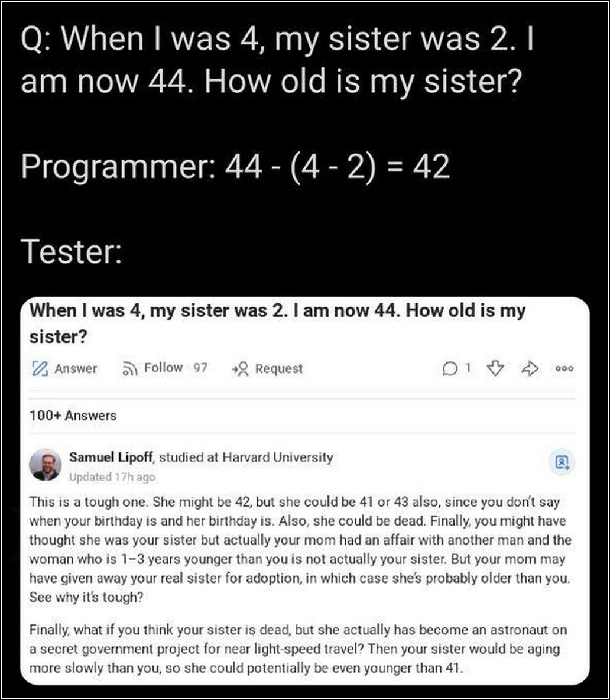Click the paragraph about the astronaut sister
The width and height of the screenshot is (610, 700).
300,649
